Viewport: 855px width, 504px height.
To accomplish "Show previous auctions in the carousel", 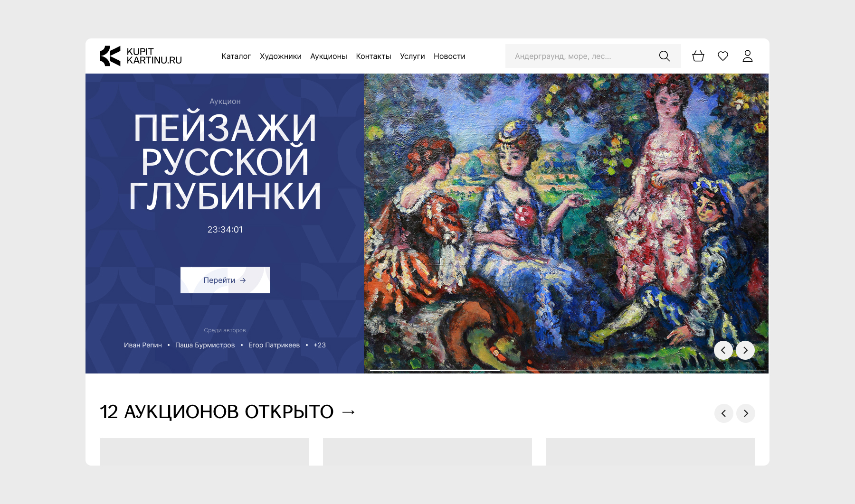I will pos(724,413).
